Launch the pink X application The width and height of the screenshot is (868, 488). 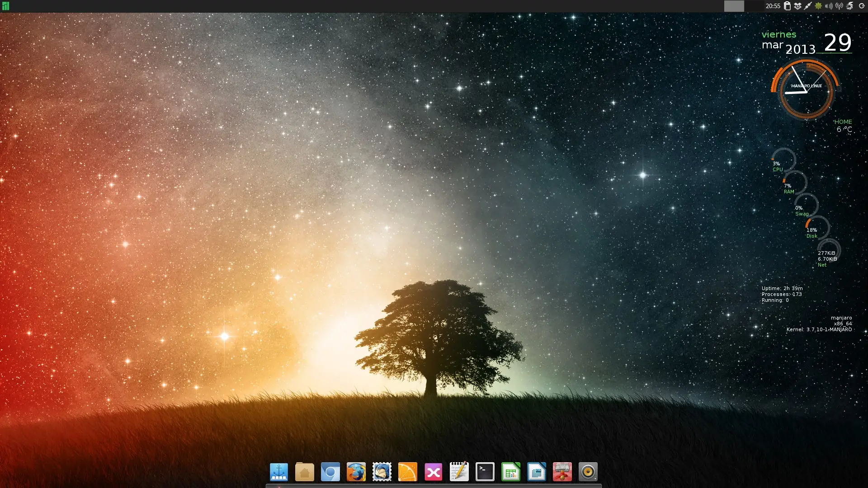pyautogui.click(x=433, y=472)
